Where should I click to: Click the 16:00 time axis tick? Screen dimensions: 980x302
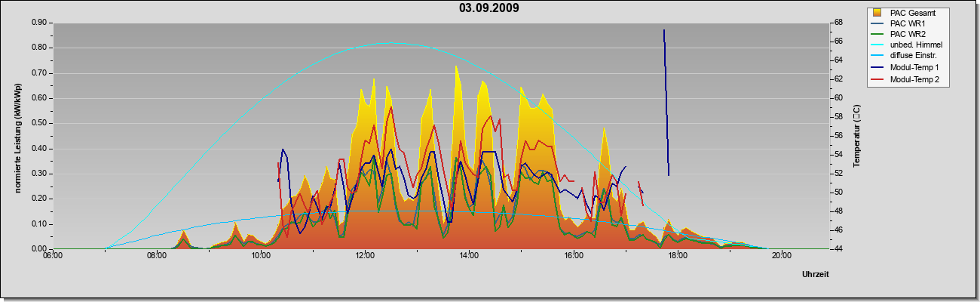coord(573,256)
